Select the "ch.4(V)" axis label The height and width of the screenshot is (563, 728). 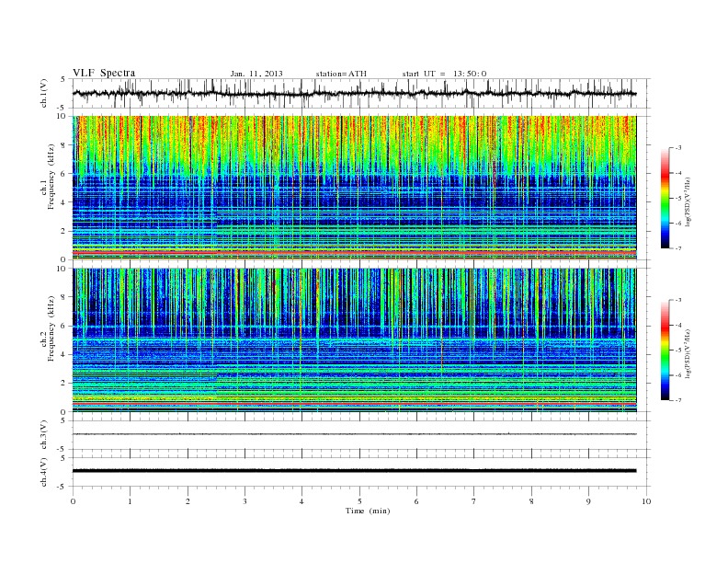point(44,472)
